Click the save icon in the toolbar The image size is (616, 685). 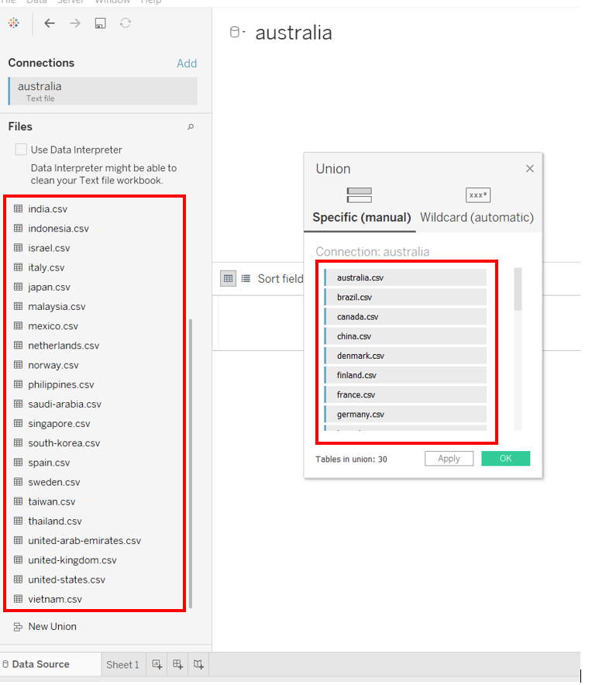coord(100,23)
